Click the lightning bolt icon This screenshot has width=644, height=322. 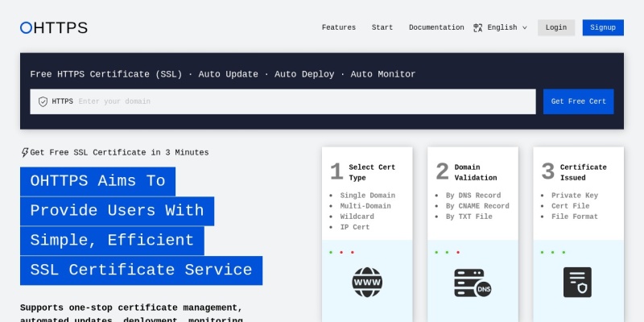pyautogui.click(x=25, y=152)
